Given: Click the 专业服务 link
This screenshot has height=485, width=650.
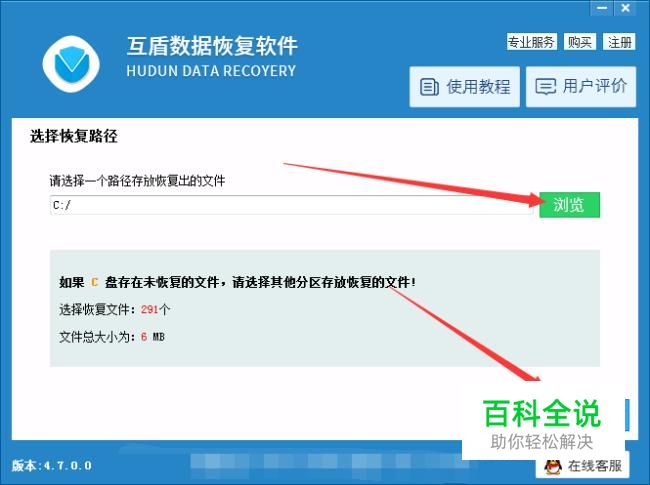Looking at the screenshot, I should tap(531, 42).
